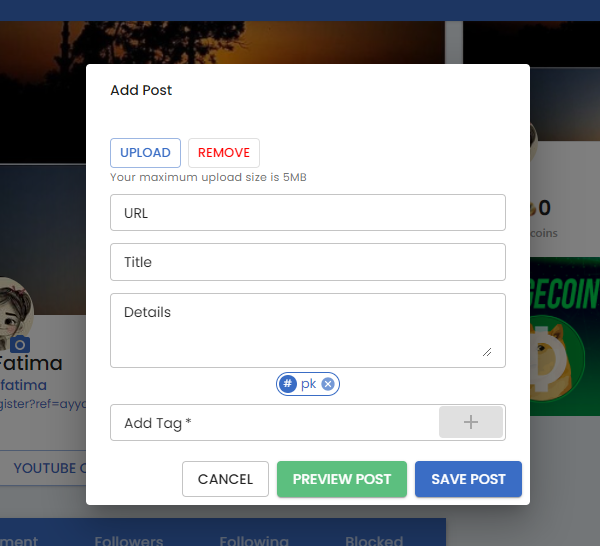Open the Blocked tab
The width and height of the screenshot is (600, 546).
pyautogui.click(x=374, y=541)
